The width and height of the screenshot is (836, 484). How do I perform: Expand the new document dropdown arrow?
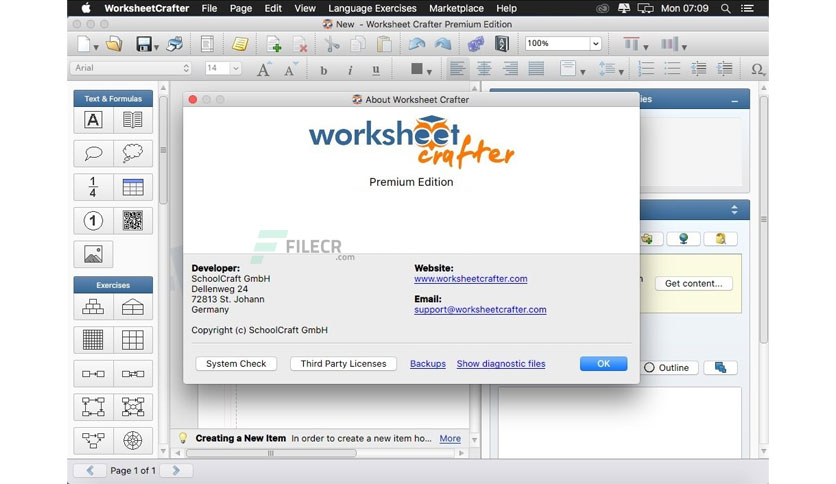click(96, 47)
